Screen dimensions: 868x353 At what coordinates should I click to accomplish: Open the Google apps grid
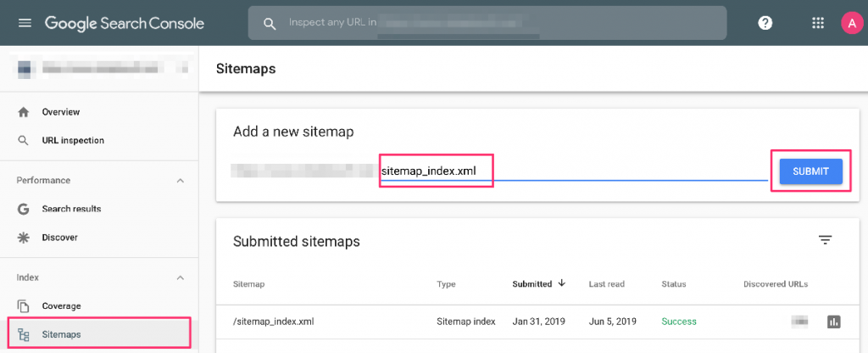point(818,23)
